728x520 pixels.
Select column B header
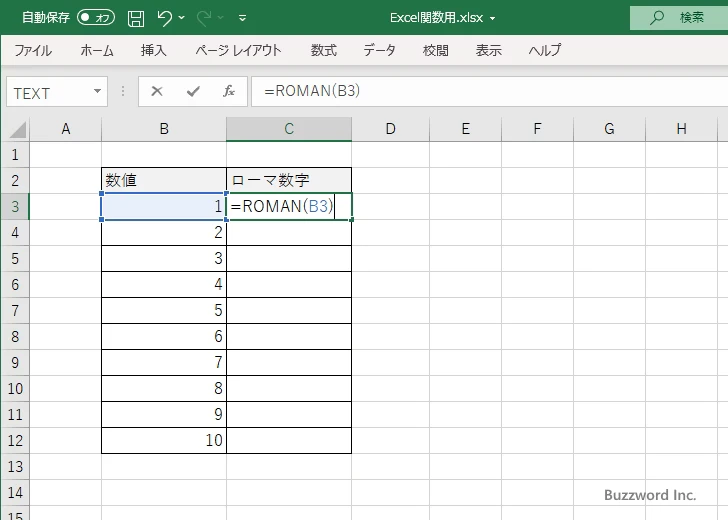pos(164,129)
